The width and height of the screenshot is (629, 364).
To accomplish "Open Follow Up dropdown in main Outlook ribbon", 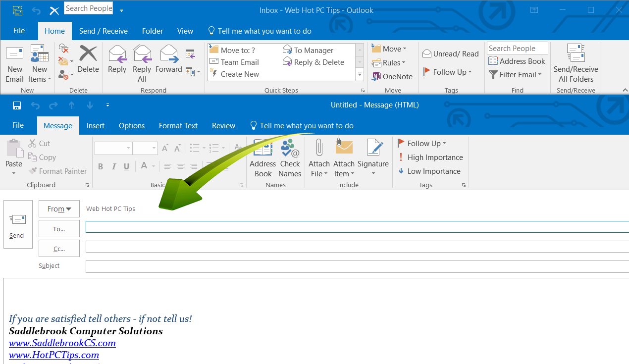I will click(x=448, y=72).
